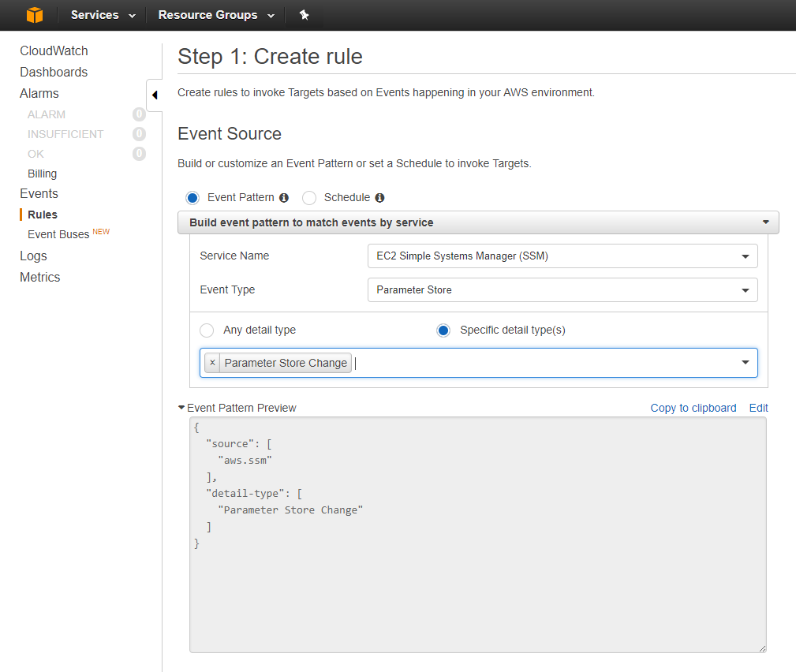The height and width of the screenshot is (672, 796).
Task: Open the Resource Groups menu
Action: [216, 15]
